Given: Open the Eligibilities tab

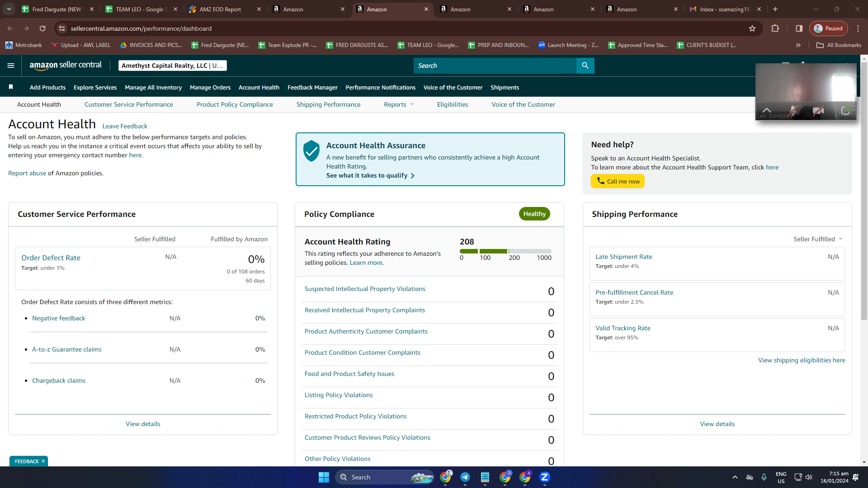Looking at the screenshot, I should pyautogui.click(x=453, y=104).
